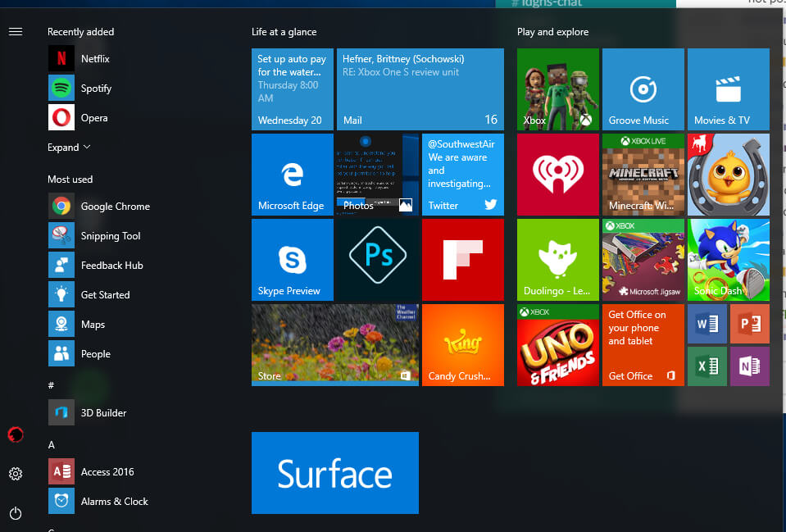Image resolution: width=786 pixels, height=532 pixels.
Task: Click the Get Office tile
Action: click(643, 345)
